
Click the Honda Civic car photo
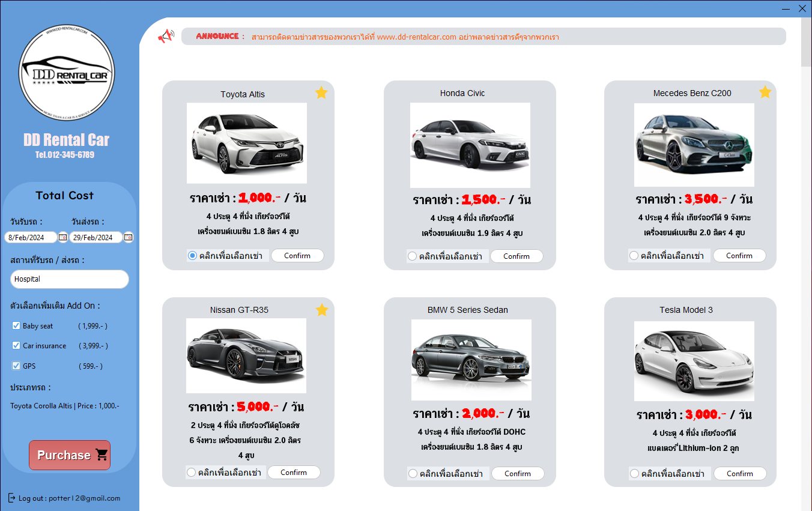(470, 145)
